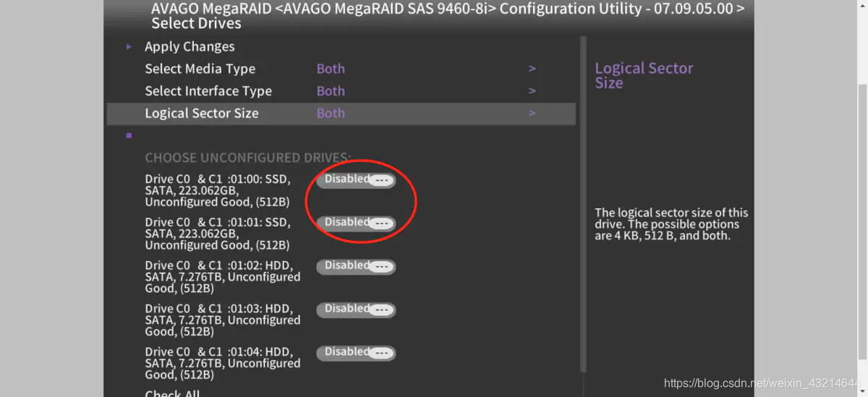Image resolution: width=868 pixels, height=397 pixels.
Task: Click CHOOSE UNCONFIGURED DRIVES heading
Action: 247,158
